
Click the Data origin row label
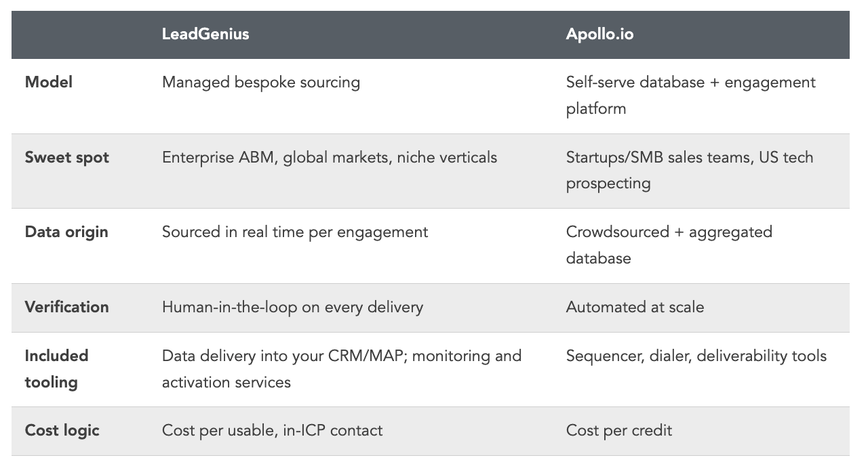[66, 232]
